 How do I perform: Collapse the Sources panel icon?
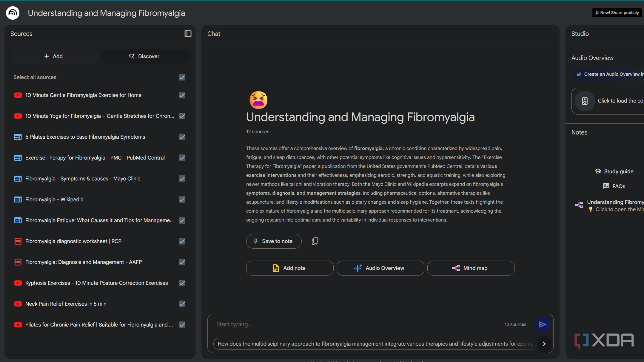(x=188, y=34)
